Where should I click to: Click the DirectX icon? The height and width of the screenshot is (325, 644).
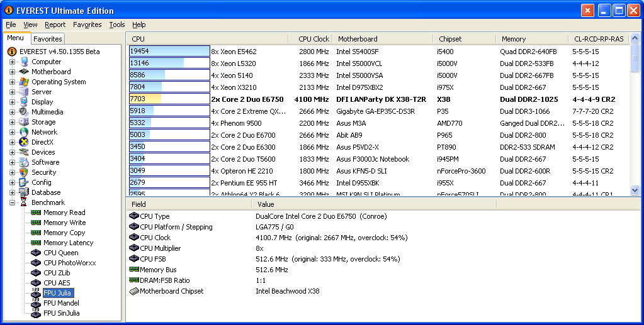click(x=24, y=142)
